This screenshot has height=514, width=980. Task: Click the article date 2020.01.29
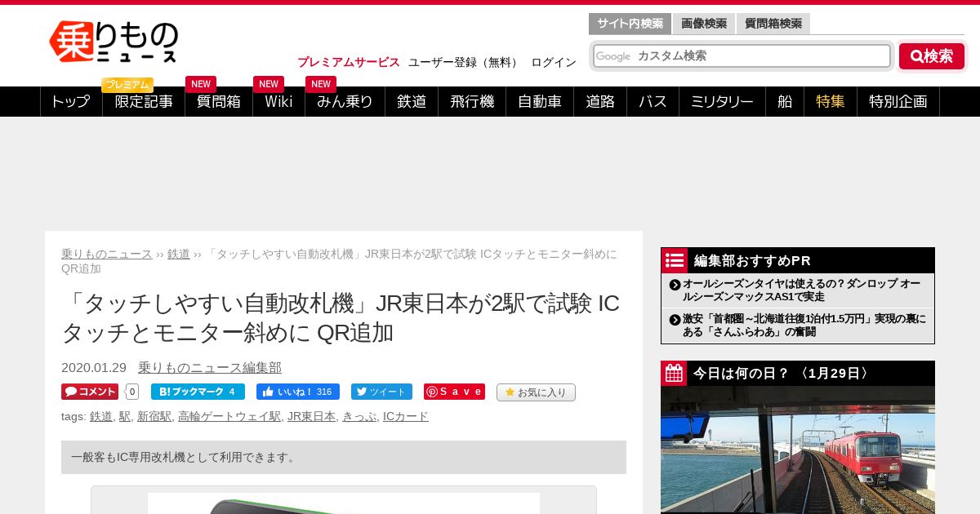pos(94,368)
